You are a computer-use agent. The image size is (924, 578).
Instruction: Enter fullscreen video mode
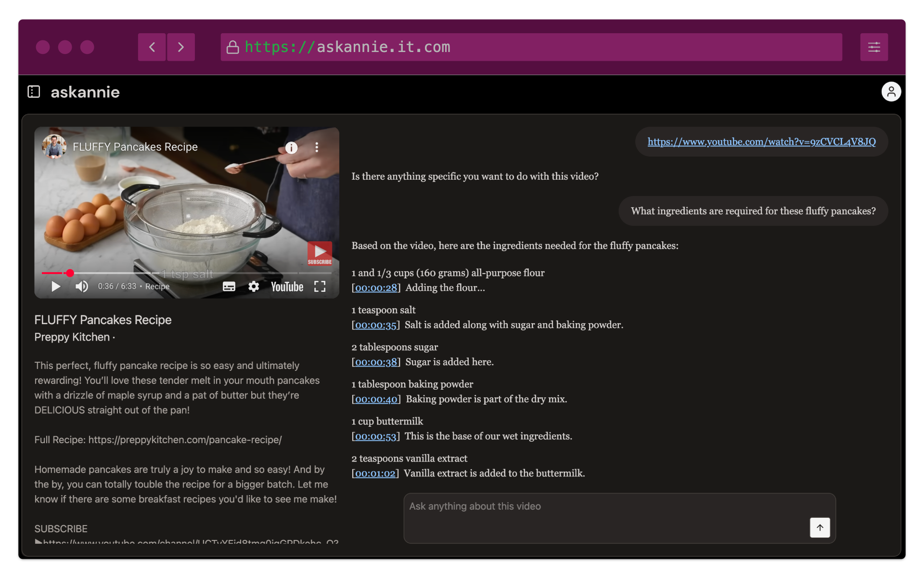point(320,287)
